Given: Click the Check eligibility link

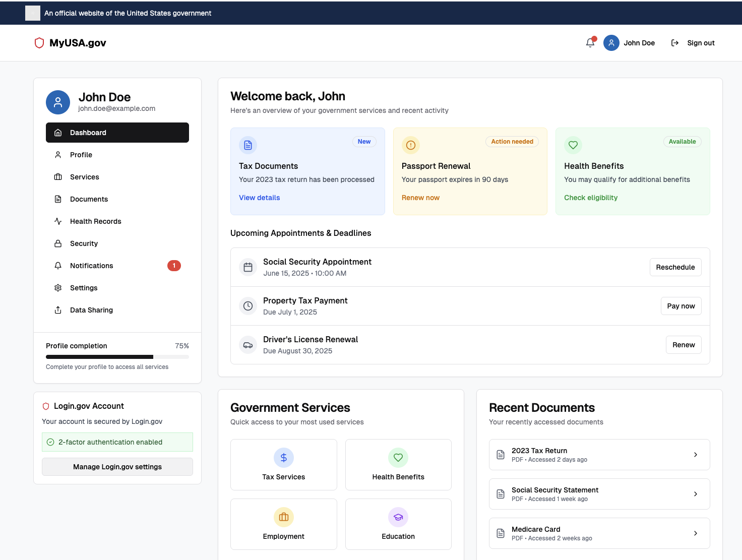Looking at the screenshot, I should point(591,198).
